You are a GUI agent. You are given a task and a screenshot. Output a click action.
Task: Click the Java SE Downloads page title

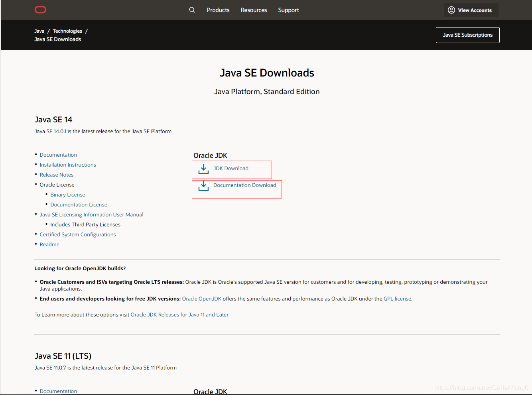267,73
